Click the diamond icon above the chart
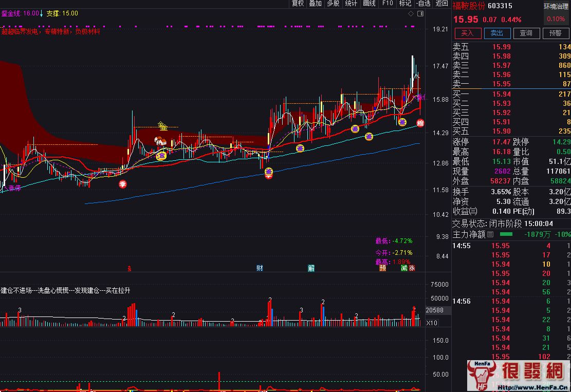This screenshot has height=392, width=571. [410, 14]
